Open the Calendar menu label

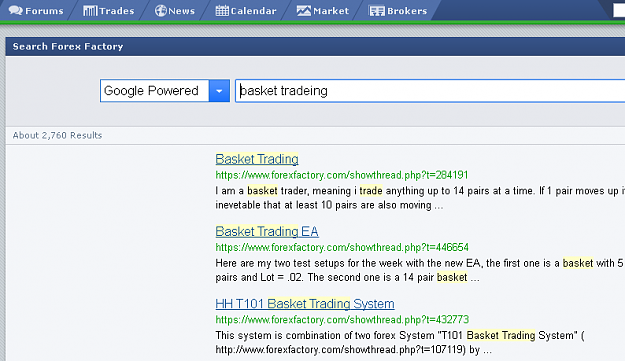(254, 11)
